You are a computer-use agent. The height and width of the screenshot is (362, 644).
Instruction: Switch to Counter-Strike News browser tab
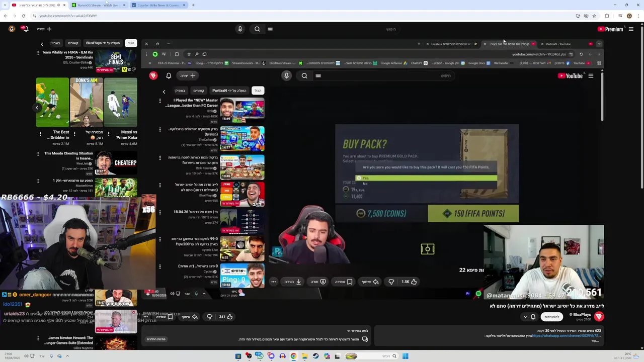click(x=158, y=5)
